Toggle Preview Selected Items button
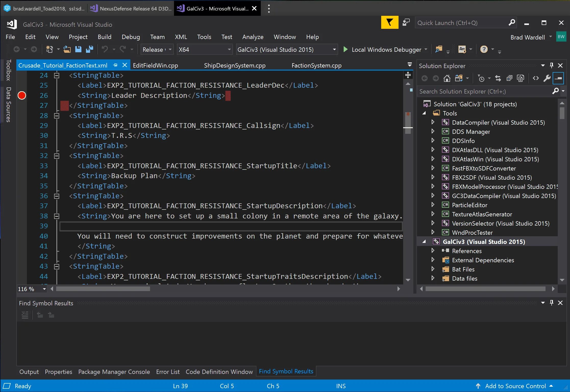 [x=558, y=78]
